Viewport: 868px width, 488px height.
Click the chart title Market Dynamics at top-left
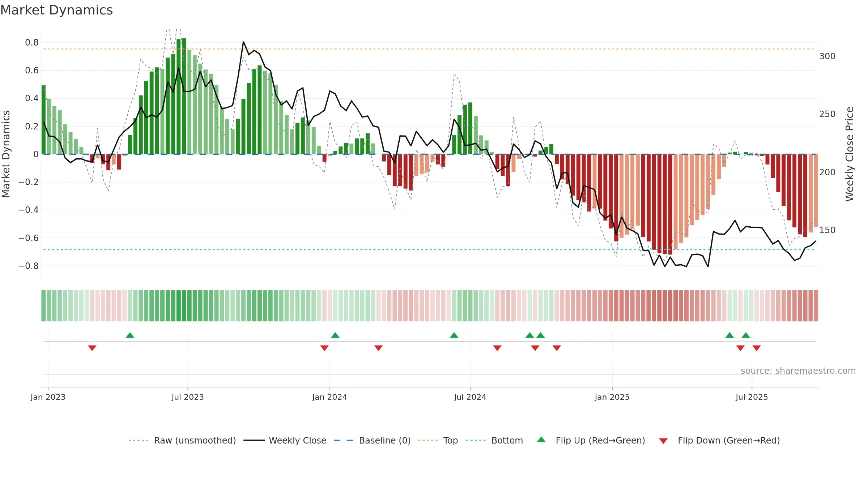56,10
